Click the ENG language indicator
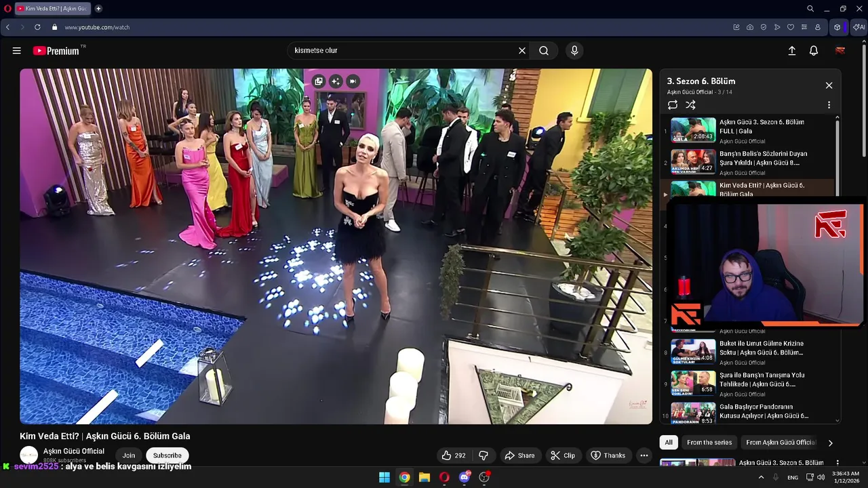 793,478
